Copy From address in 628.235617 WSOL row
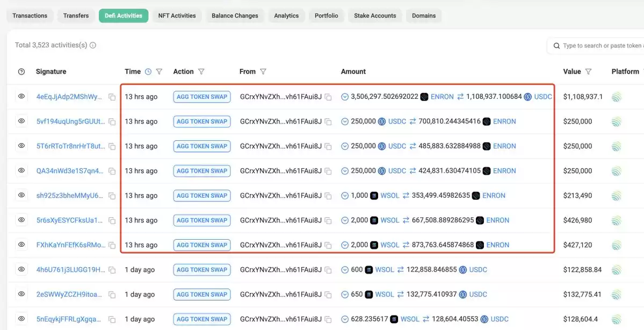This screenshot has height=330, width=644. coord(328,319)
